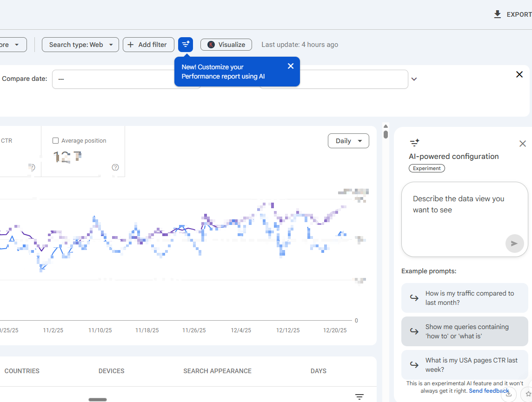Close the Compare date filter bar

(519, 74)
